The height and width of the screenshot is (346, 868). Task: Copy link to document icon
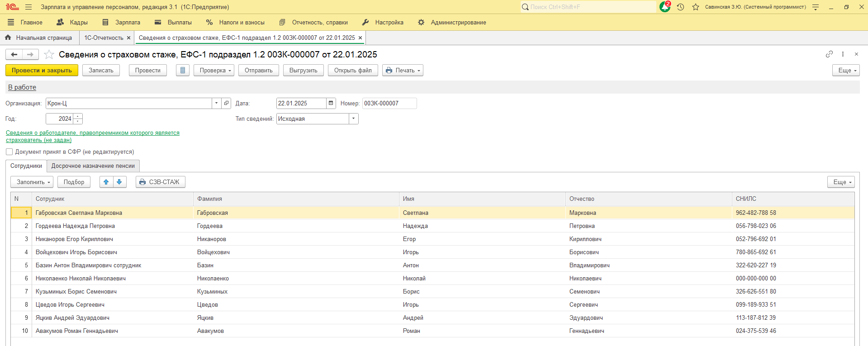coord(829,54)
